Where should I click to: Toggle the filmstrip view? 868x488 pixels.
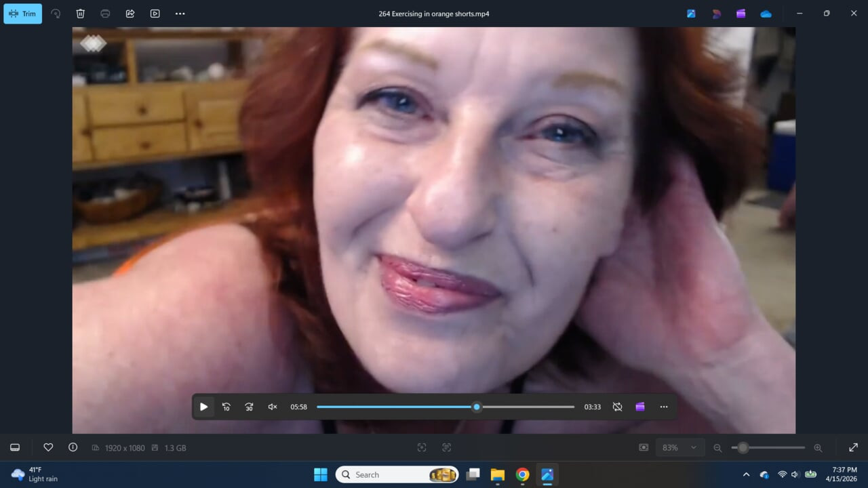tap(15, 447)
